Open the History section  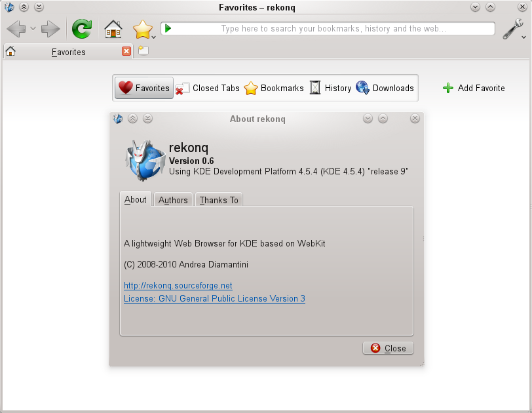pyautogui.click(x=330, y=88)
